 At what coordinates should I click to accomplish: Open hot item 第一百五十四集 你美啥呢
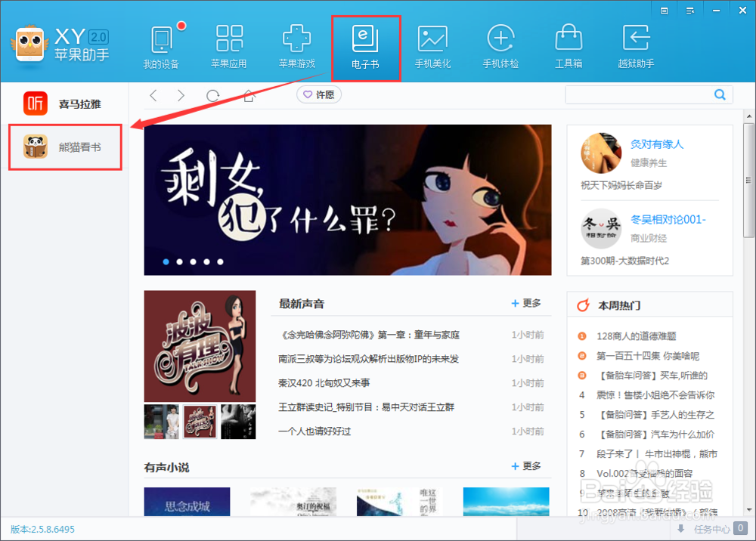point(648,356)
